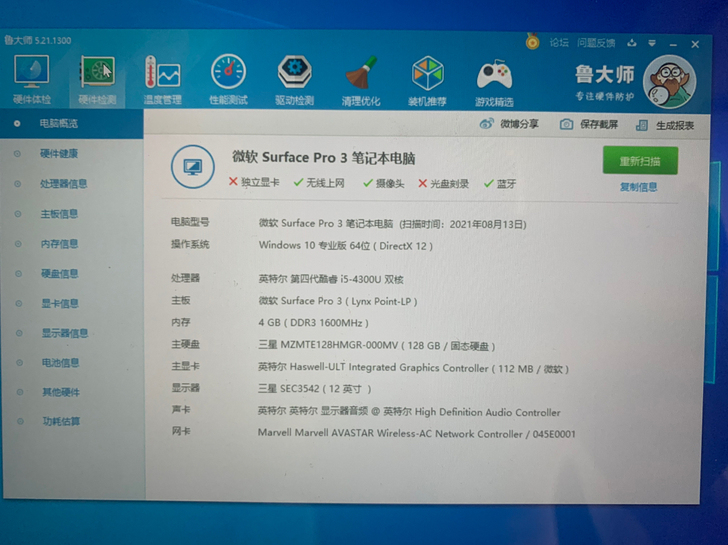The width and height of the screenshot is (728, 545).
Task: Click the Weibo share icon
Action: click(487, 124)
